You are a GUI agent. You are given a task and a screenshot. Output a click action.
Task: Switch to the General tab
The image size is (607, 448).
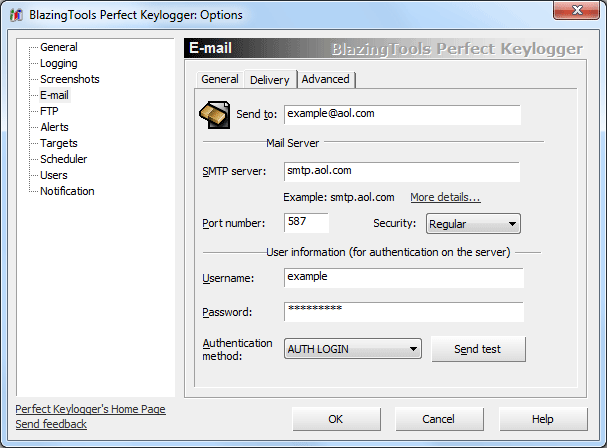point(219,79)
